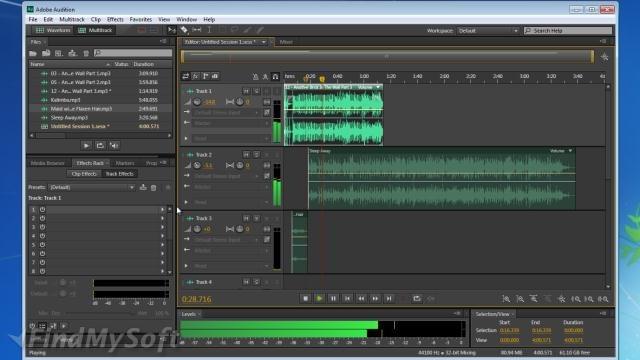
Task: Click the Track 2 pan knob
Action: pos(240,165)
